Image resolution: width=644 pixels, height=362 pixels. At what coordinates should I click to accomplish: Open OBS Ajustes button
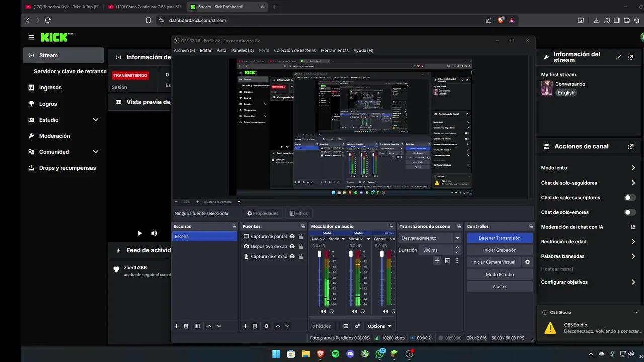(x=500, y=286)
